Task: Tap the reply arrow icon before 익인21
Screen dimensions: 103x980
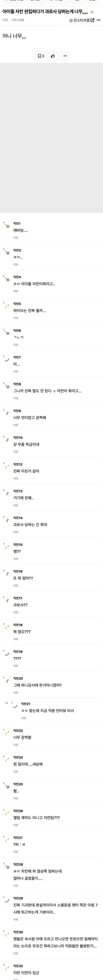Action: 6,703
